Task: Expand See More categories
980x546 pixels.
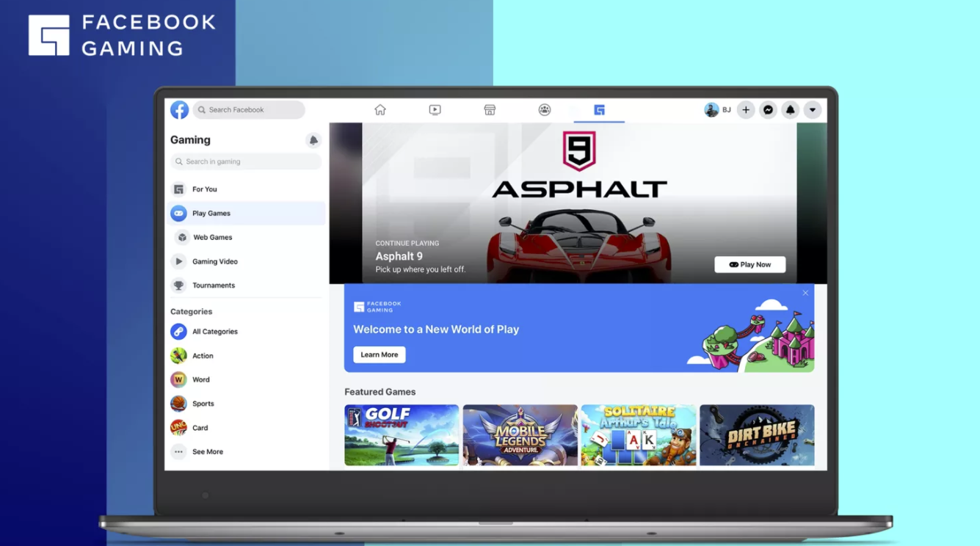Action: 246,452
